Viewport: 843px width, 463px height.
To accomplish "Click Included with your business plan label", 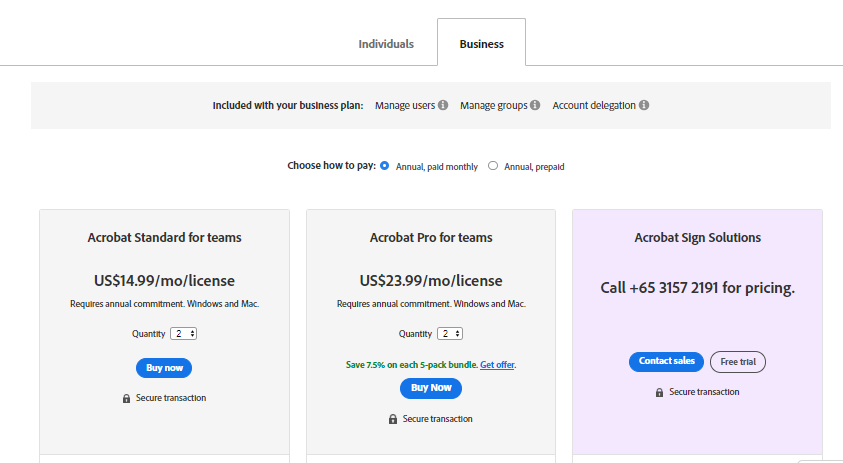I will 288,105.
